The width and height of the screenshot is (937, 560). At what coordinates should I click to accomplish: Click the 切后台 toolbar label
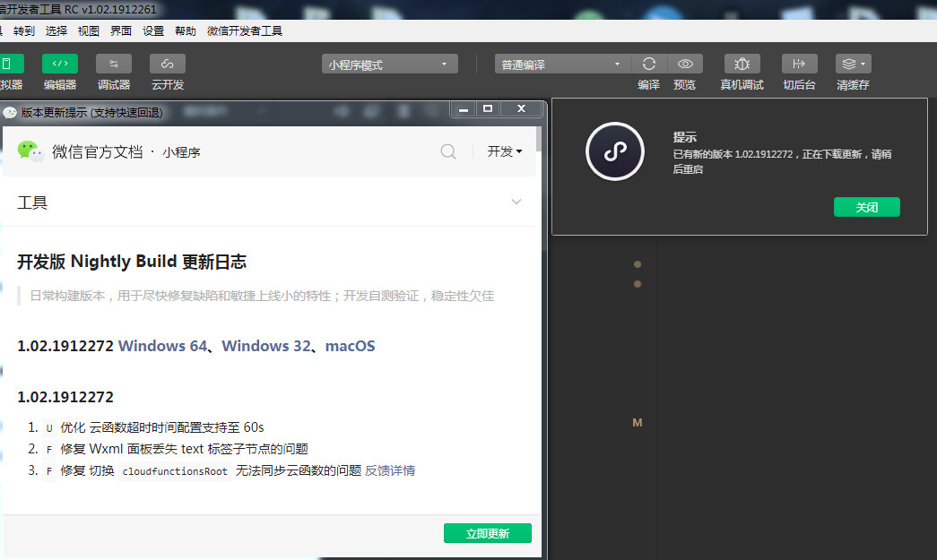pos(799,85)
